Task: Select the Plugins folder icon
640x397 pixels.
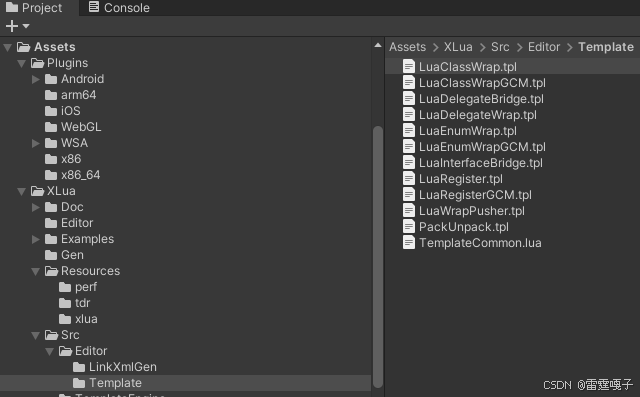Action: point(37,63)
